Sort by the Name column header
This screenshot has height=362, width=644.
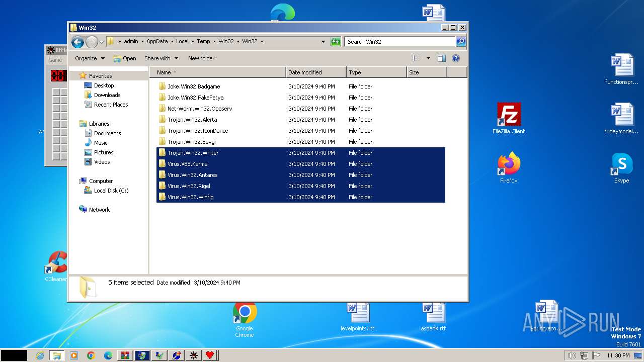point(217,72)
